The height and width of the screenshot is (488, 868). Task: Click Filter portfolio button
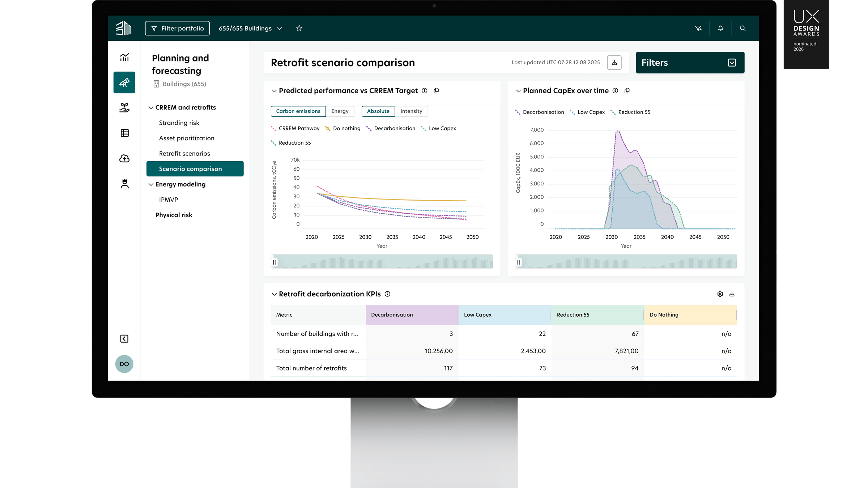[x=177, y=28]
